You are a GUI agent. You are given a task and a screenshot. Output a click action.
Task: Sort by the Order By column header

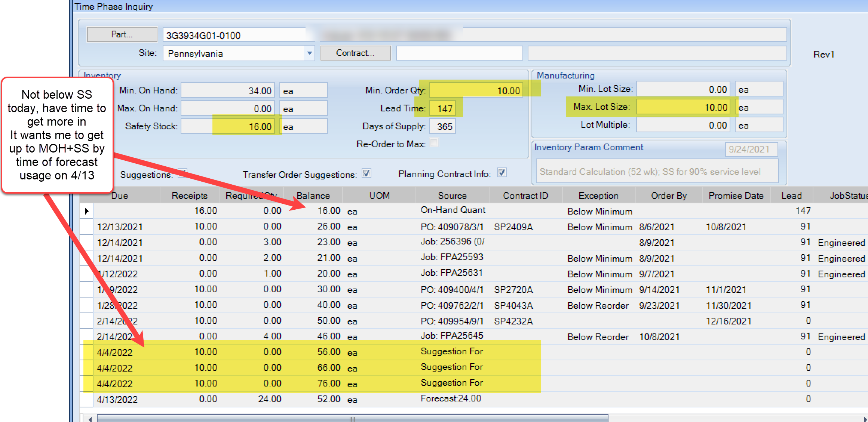(x=669, y=195)
